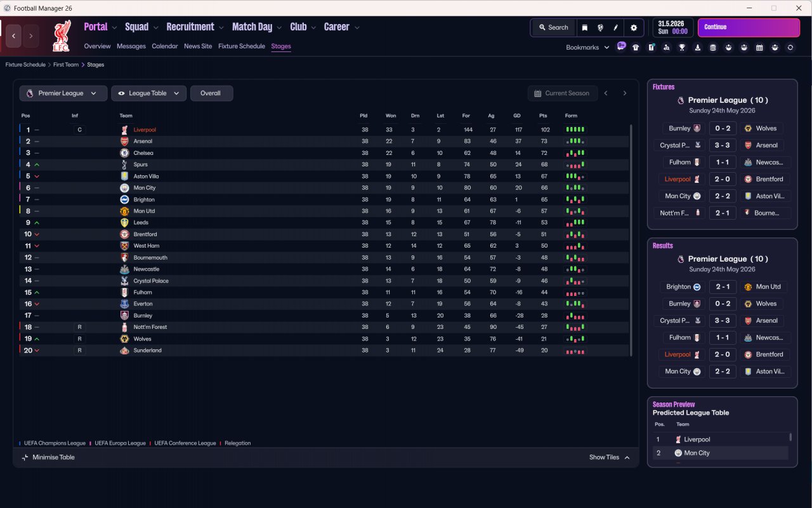Click the league table vertical scrollbar
The height and width of the screenshot is (508, 812).
tap(631, 240)
